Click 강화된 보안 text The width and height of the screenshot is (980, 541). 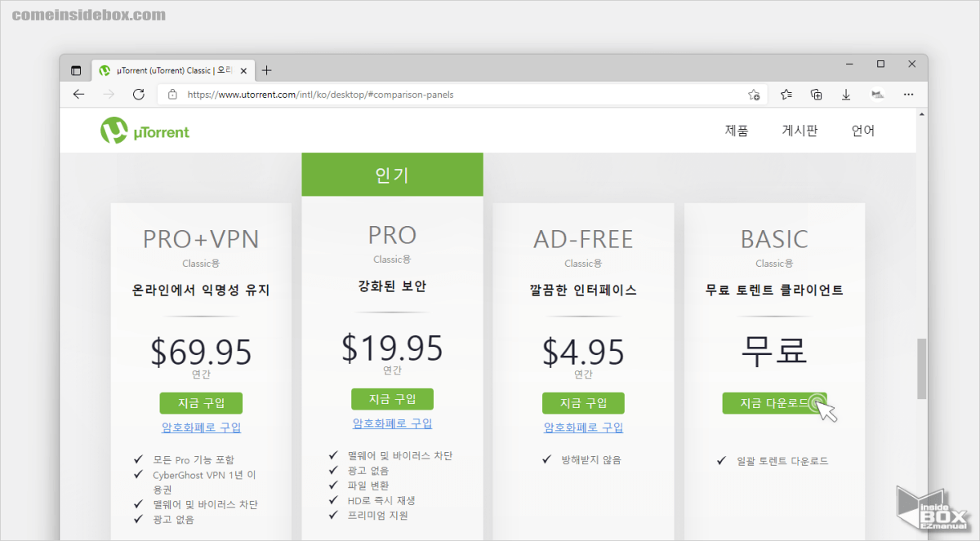coord(392,286)
